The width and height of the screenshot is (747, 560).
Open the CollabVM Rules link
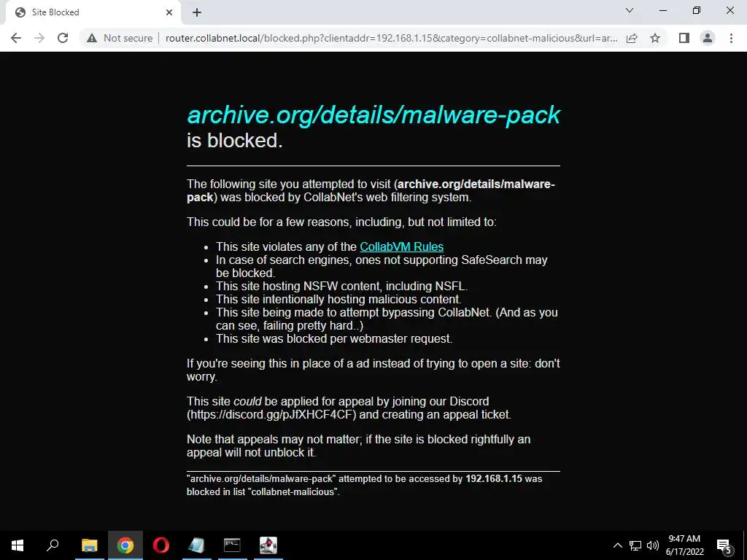click(402, 246)
